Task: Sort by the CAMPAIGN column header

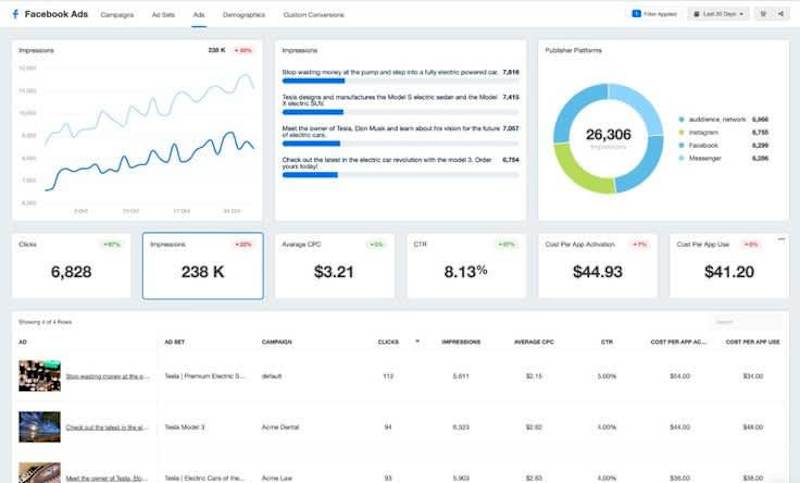Action: (277, 342)
